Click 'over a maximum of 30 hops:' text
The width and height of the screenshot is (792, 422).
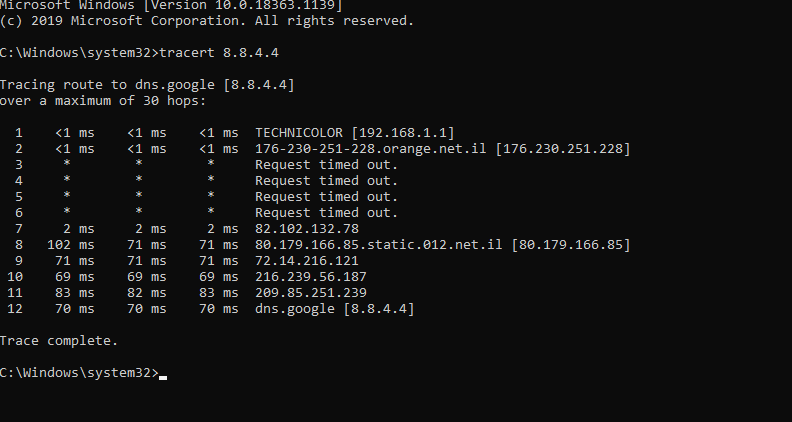pyautogui.click(x=103, y=101)
